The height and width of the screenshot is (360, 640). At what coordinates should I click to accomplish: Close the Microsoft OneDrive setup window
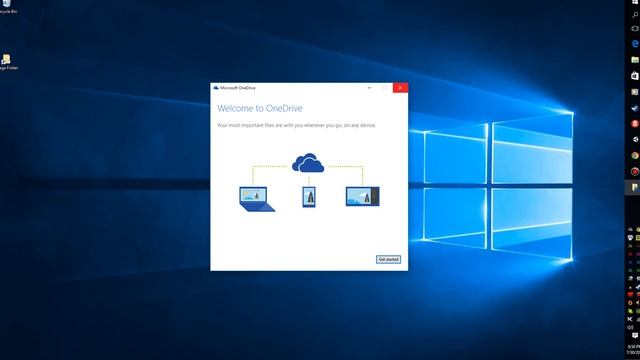click(x=400, y=88)
